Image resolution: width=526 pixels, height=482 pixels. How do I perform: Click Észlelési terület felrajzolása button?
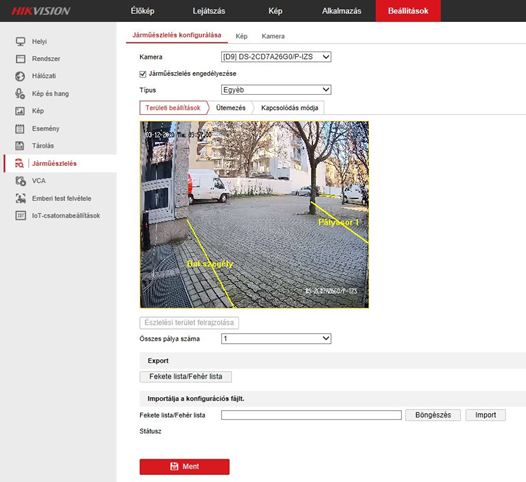[x=189, y=323]
